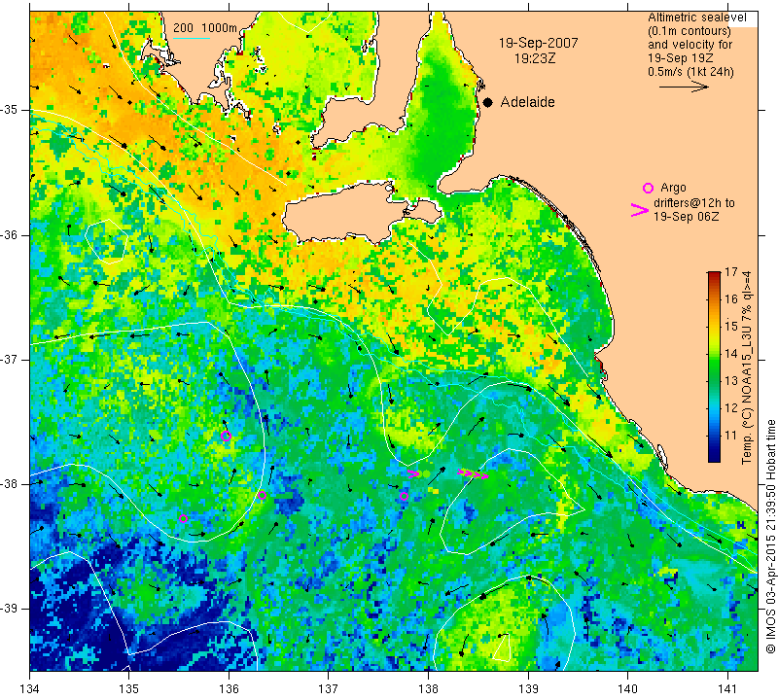Click the Argo float marker near 135.5°E 38.3°S

click(183, 519)
